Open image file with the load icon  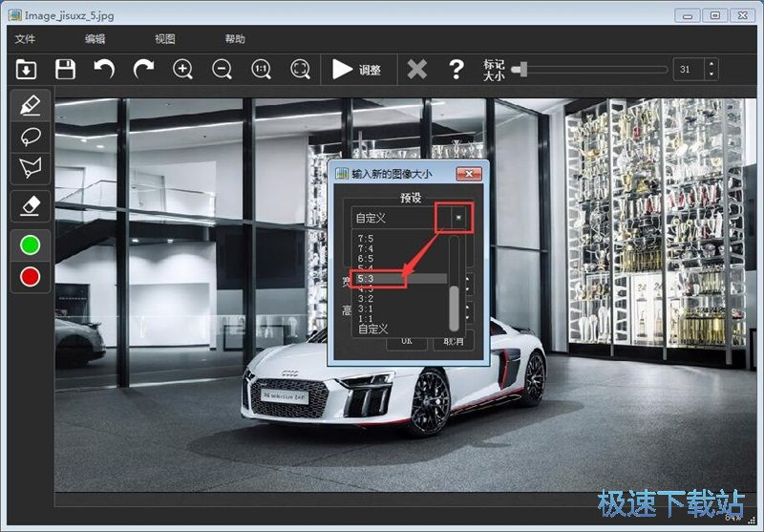coord(26,69)
